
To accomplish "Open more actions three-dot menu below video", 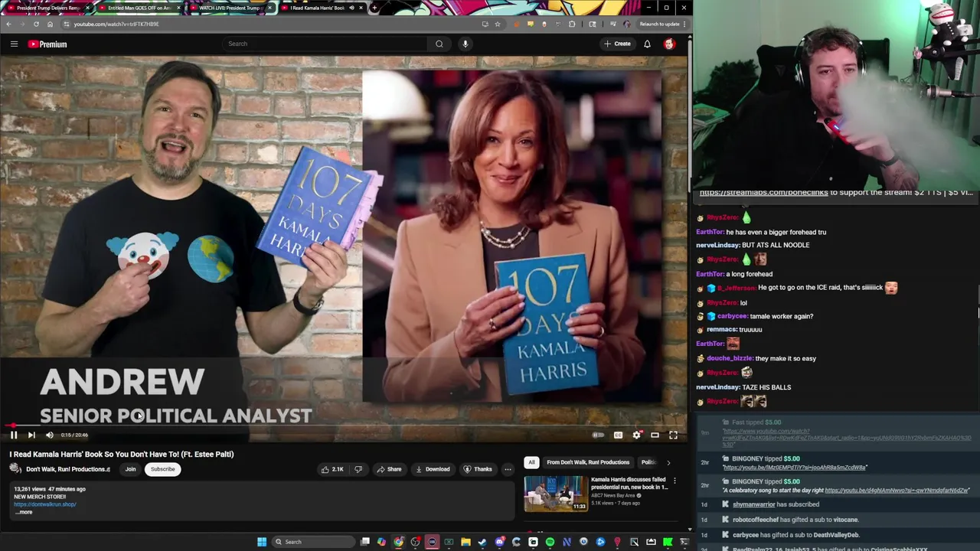I will [x=508, y=469].
